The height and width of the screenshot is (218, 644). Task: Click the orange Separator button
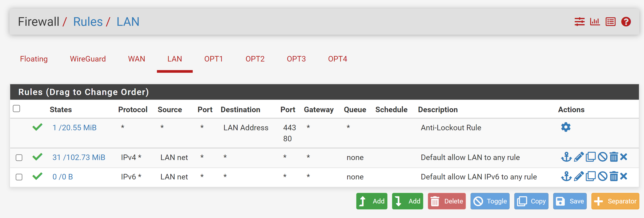click(x=615, y=201)
